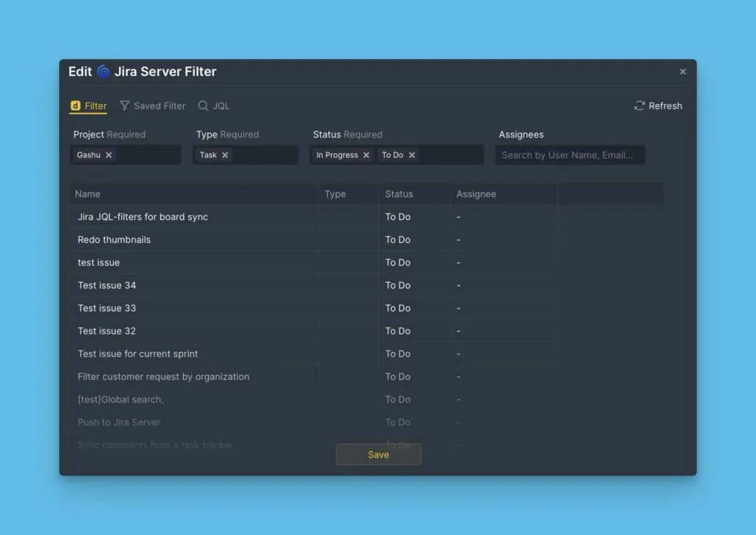756x535 pixels.
Task: Remove the Gashu project tag
Action: pos(109,155)
